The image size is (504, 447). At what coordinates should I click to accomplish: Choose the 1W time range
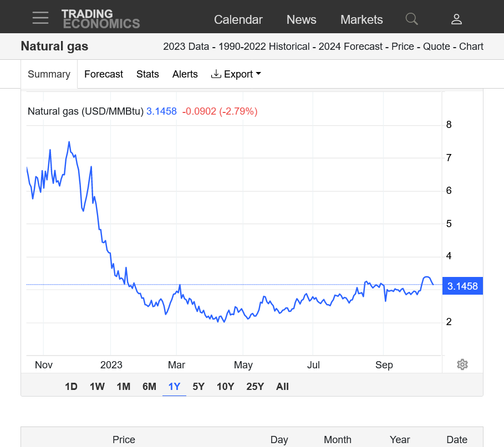click(97, 387)
